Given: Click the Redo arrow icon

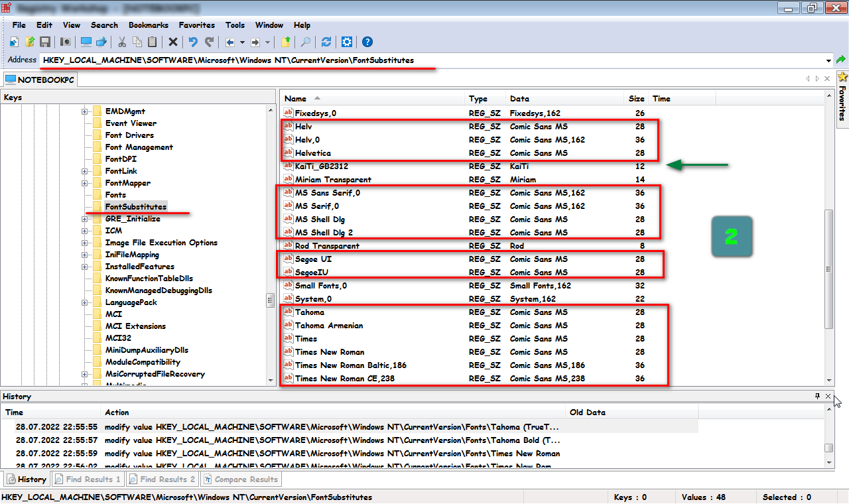Looking at the screenshot, I should tap(209, 42).
